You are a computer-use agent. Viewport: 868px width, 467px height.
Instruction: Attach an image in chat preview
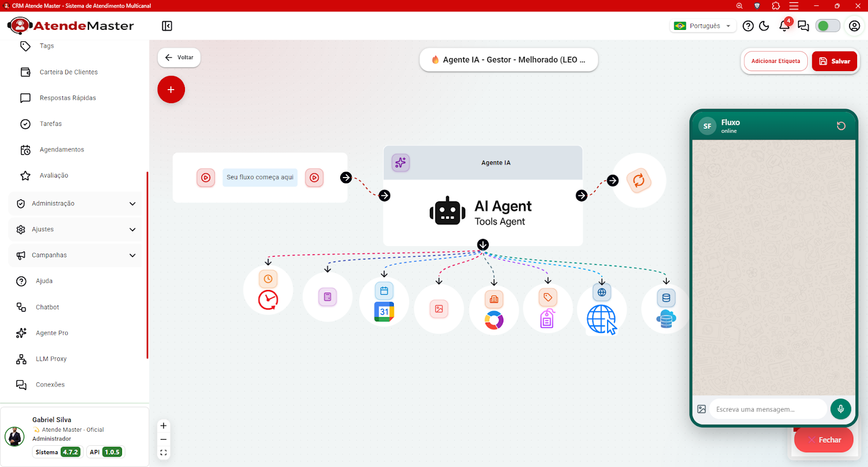coord(701,409)
